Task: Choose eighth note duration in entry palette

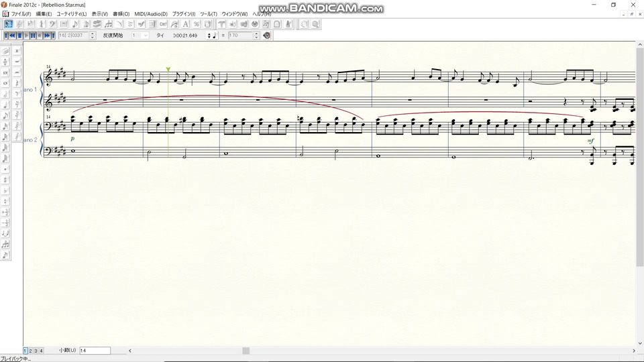Action: click(x=5, y=115)
